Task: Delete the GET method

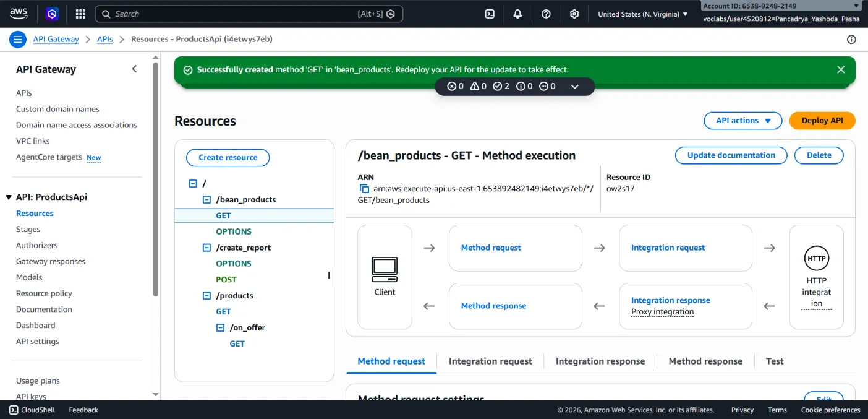Action: [819, 155]
